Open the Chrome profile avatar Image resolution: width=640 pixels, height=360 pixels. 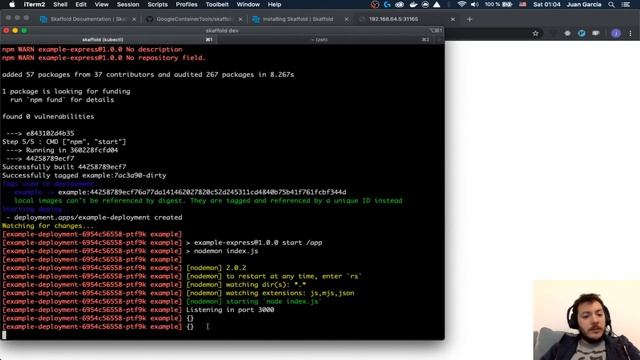[x=616, y=33]
